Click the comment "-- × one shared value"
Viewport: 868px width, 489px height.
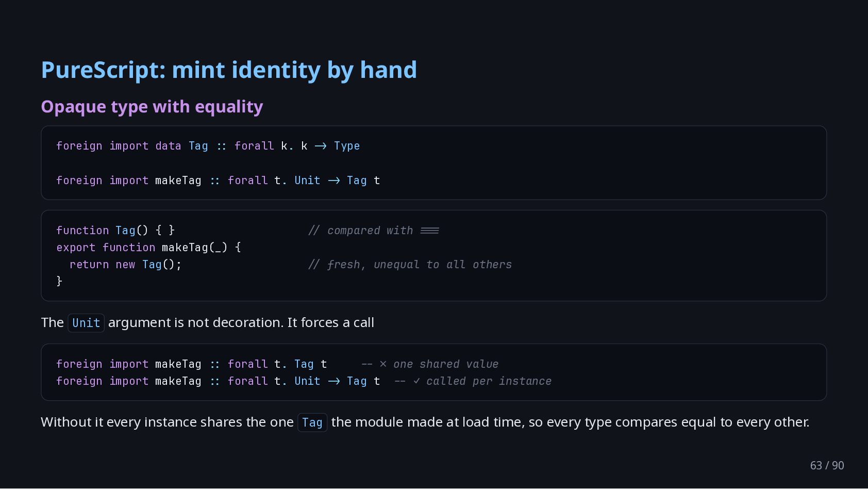click(430, 364)
